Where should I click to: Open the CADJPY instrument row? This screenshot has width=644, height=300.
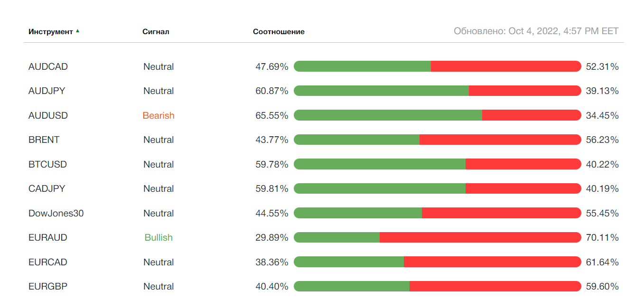[x=47, y=189]
